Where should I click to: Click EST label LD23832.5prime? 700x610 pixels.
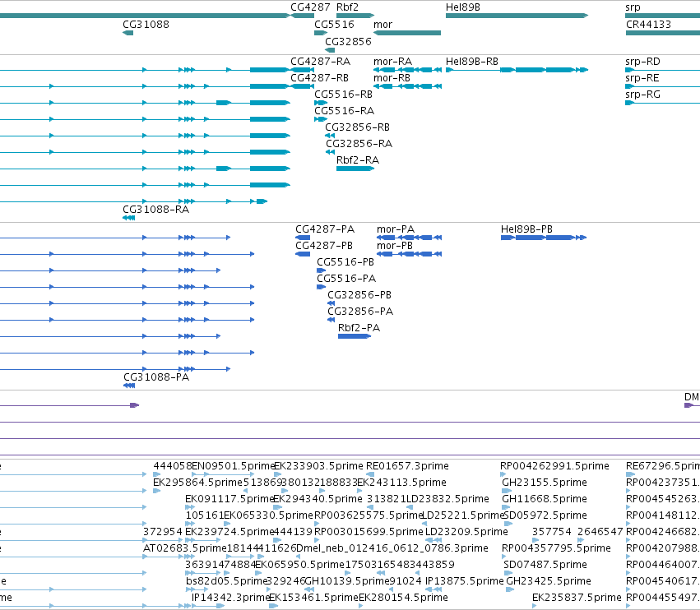pyautogui.click(x=447, y=499)
